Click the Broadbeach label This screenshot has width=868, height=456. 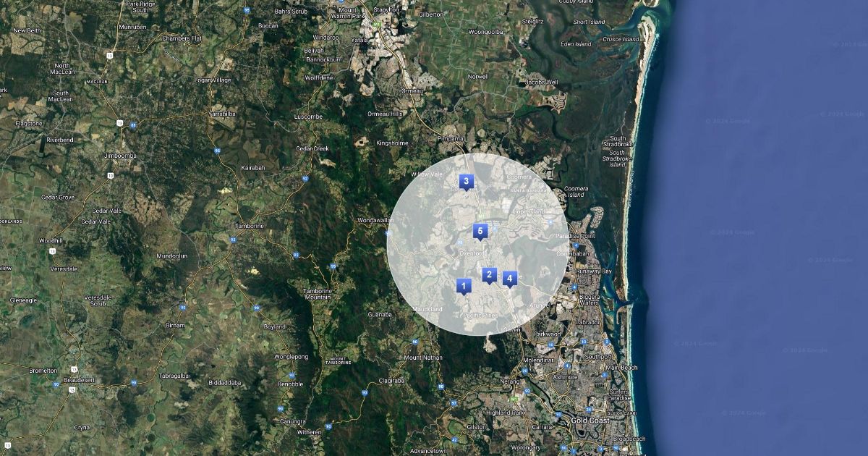pos(629,439)
